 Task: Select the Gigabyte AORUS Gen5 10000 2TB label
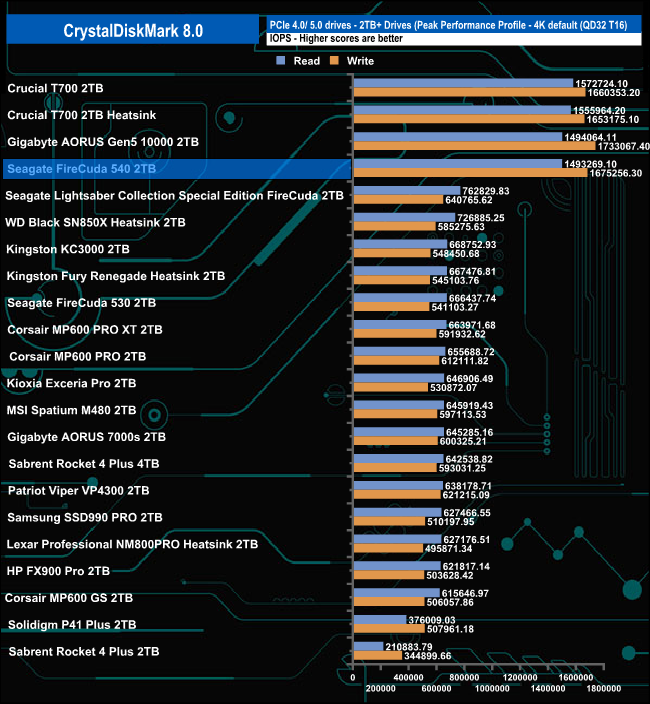click(x=103, y=142)
